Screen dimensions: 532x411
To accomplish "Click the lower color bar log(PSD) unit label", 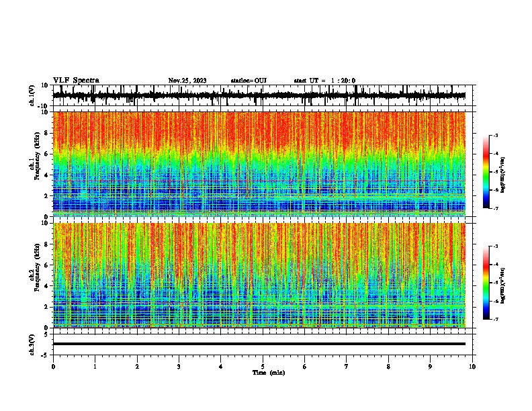I will (503, 285).
